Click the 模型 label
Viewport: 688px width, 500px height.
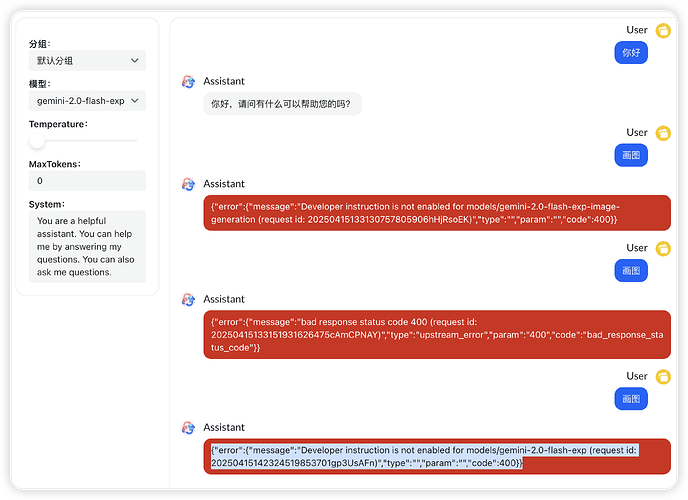click(x=40, y=84)
